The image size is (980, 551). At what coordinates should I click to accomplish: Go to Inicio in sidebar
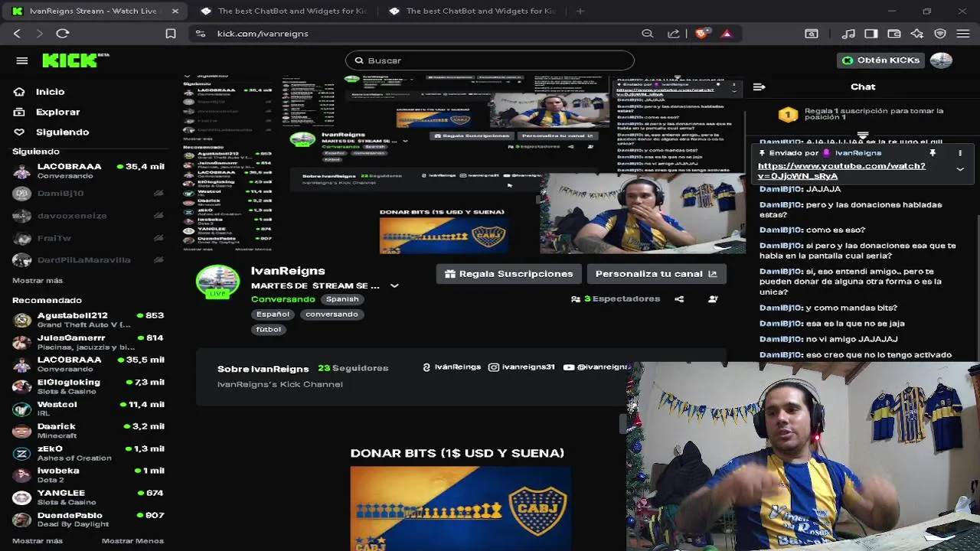tap(50, 92)
